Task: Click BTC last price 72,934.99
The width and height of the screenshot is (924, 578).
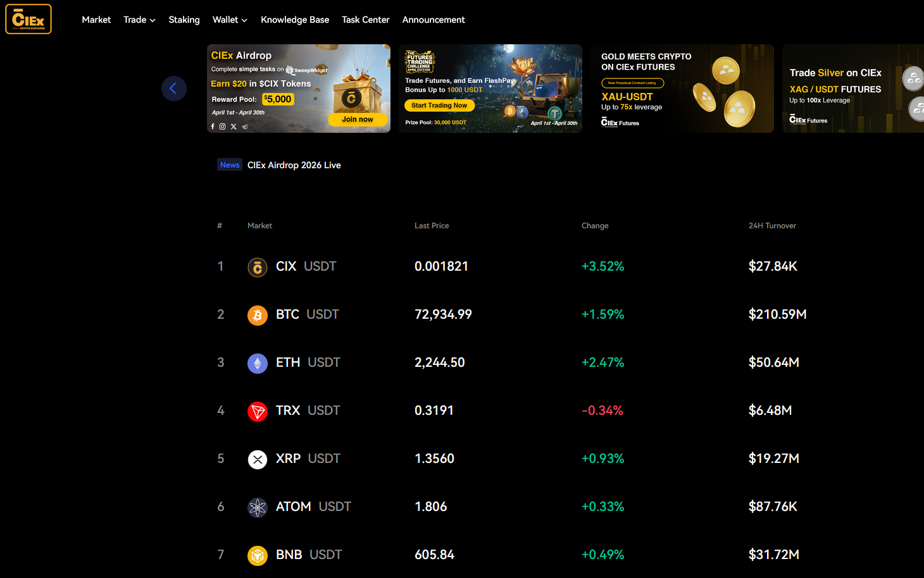Action: point(443,314)
